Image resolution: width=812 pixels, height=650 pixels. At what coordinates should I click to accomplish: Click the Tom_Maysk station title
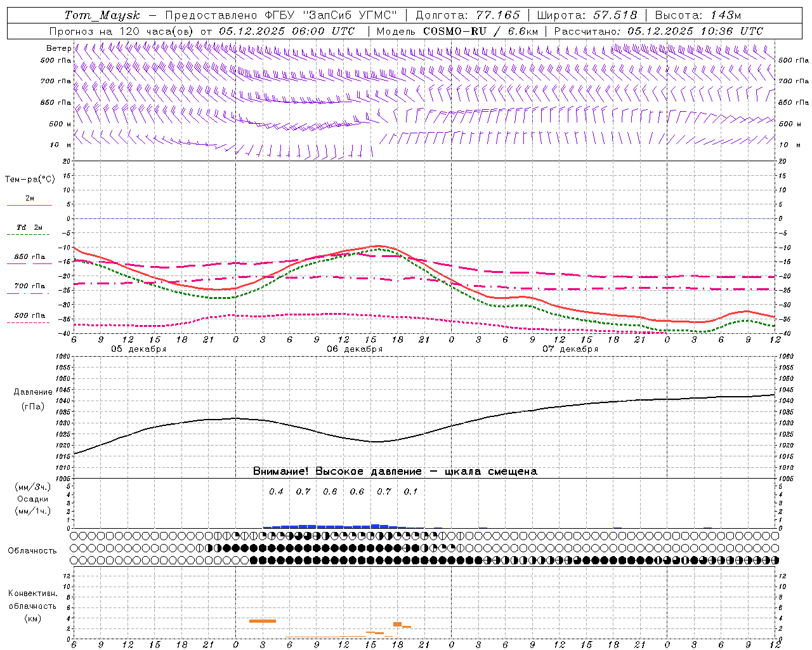pos(102,15)
